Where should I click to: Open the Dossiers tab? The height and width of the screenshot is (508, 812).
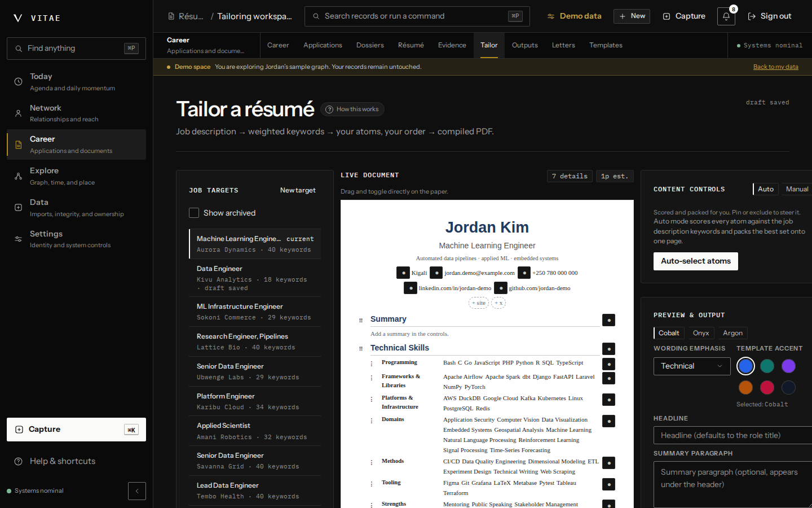coord(370,45)
